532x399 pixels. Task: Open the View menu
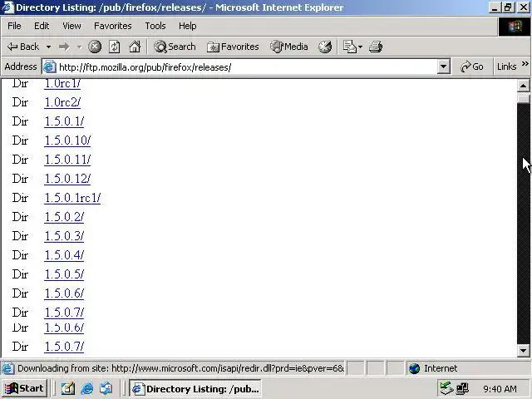(71, 26)
